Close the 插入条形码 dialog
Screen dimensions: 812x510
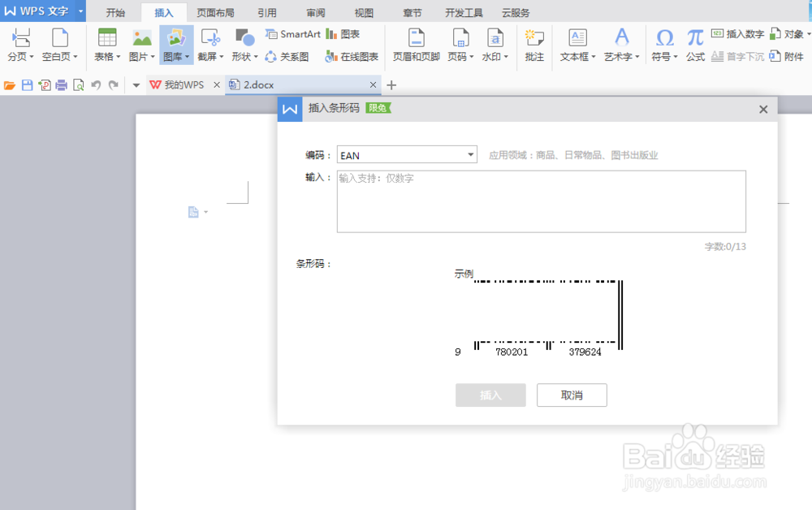[x=762, y=110]
